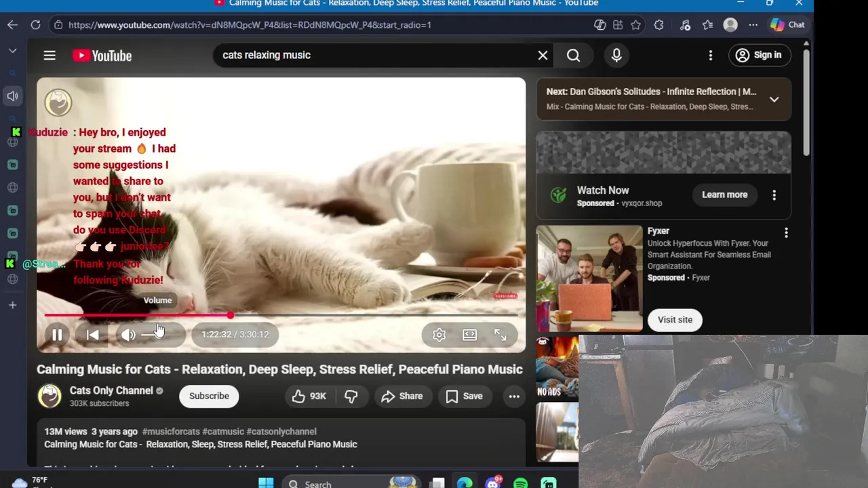Mute the video with speaker icon
Image resolution: width=868 pixels, height=488 pixels.
click(128, 335)
